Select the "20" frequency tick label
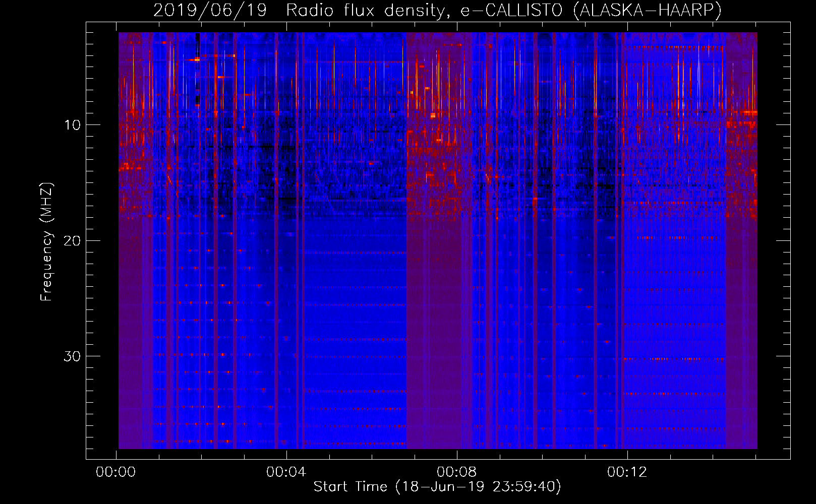 73,240
